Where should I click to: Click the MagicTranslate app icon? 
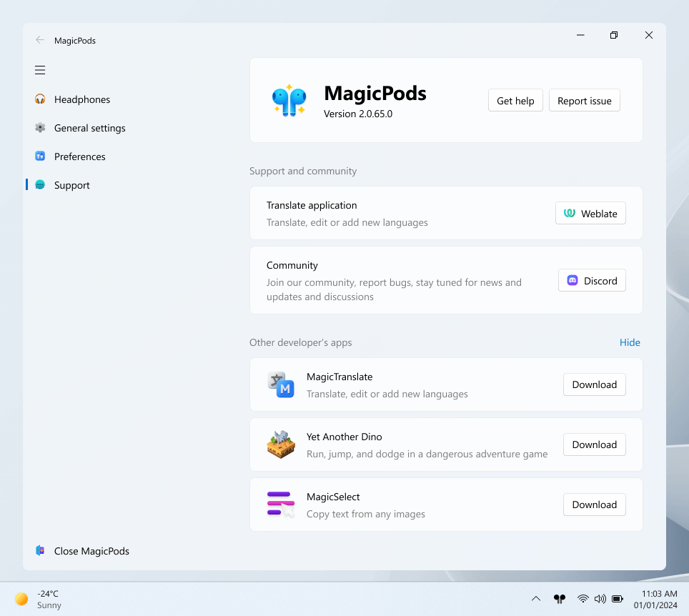pyautogui.click(x=281, y=384)
